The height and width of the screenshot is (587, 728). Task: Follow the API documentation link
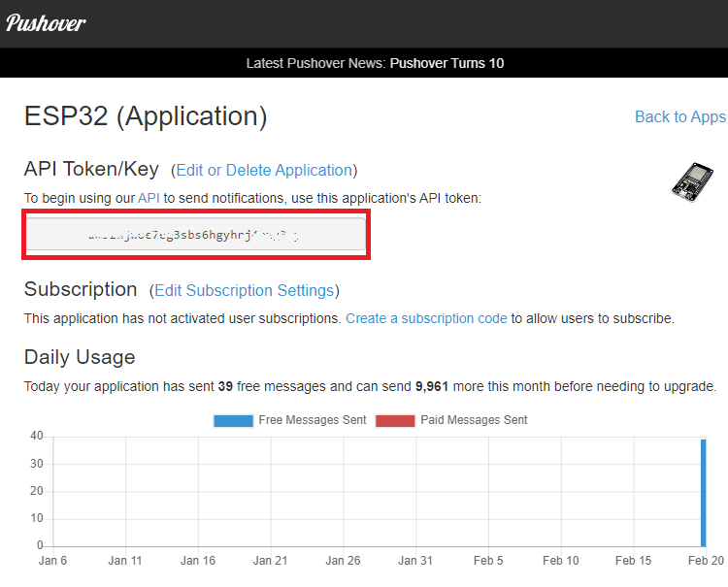point(149,198)
